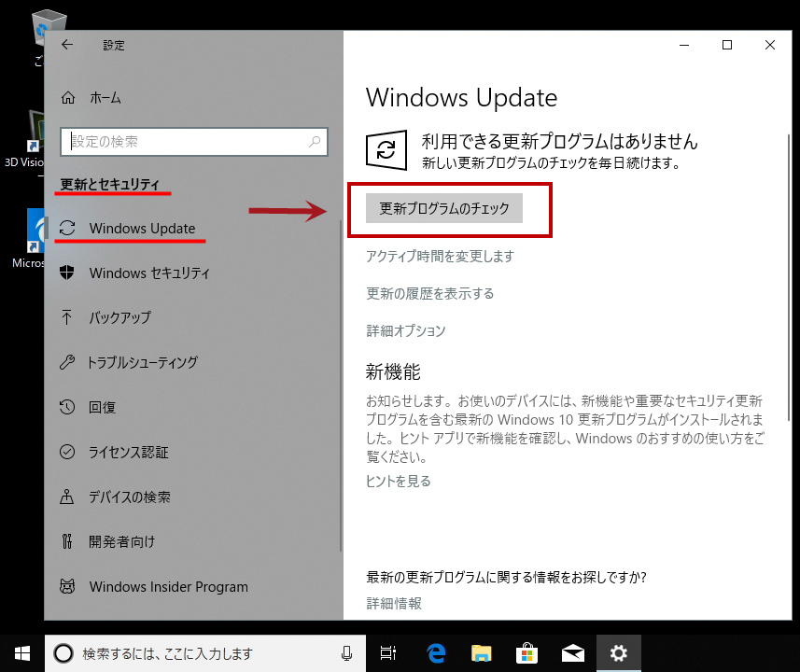
Task: Click the Windows Update sync arrows icon
Action: [x=67, y=228]
